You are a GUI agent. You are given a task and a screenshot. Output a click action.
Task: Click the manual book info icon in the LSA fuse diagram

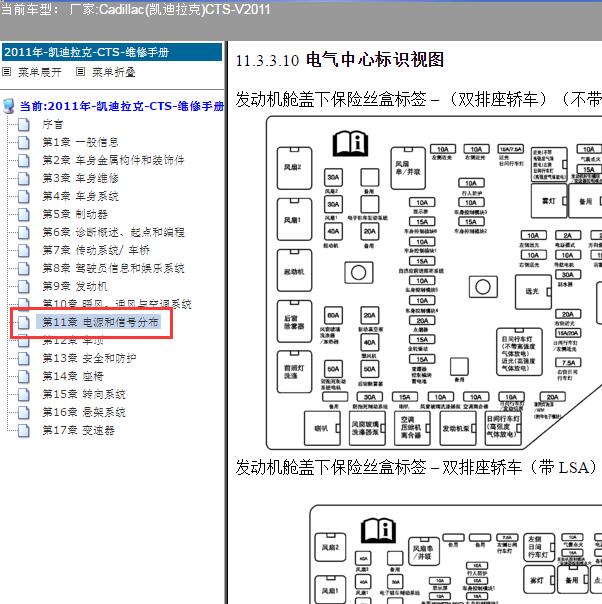[379, 531]
